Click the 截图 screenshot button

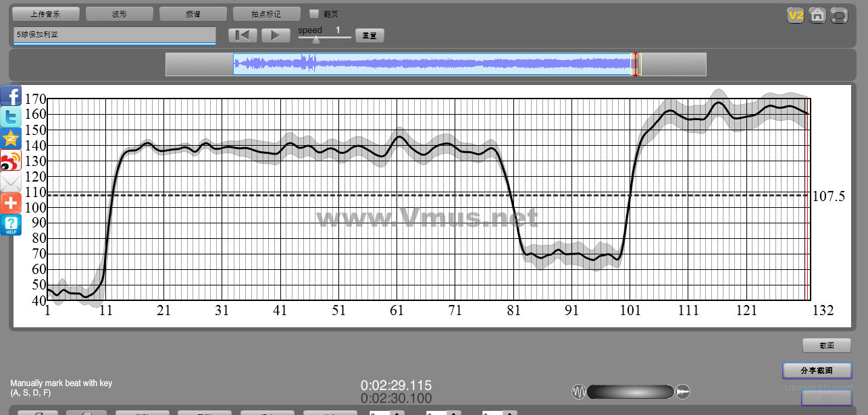pos(827,345)
